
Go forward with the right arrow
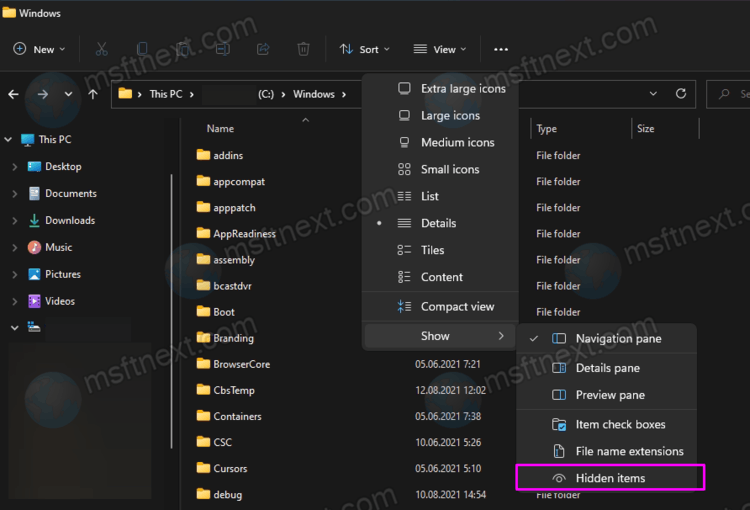[43, 94]
